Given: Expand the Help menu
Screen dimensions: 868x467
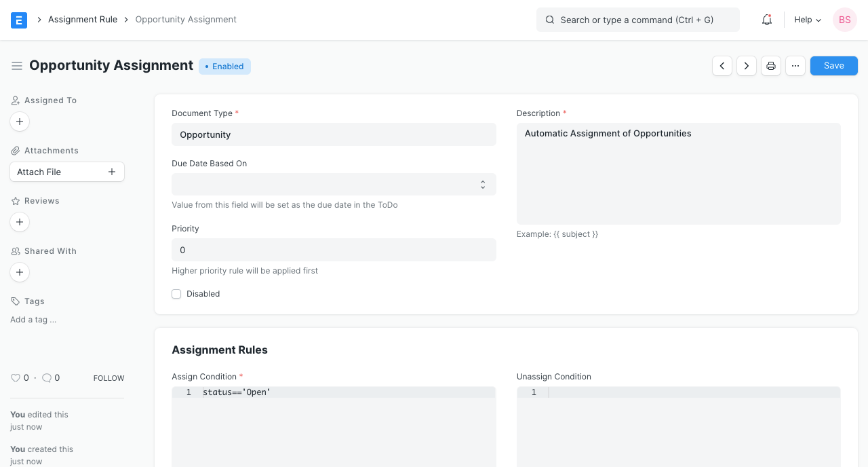Looking at the screenshot, I should [808, 20].
